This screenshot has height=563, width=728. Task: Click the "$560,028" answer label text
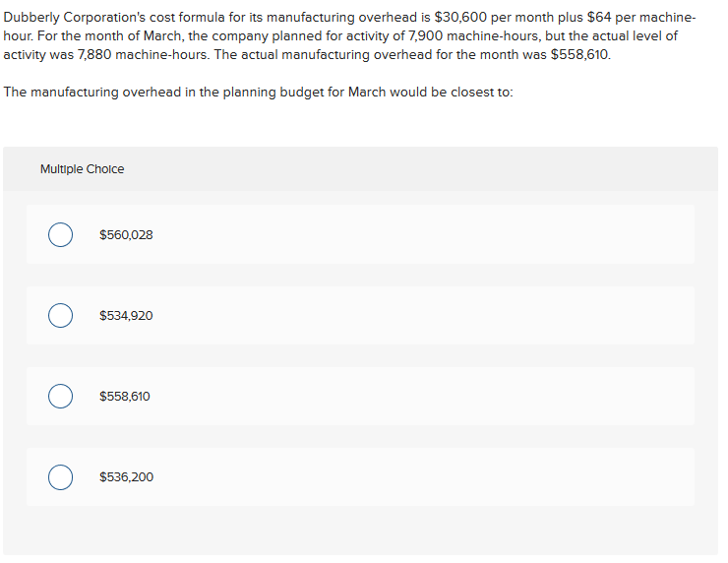[x=126, y=235]
